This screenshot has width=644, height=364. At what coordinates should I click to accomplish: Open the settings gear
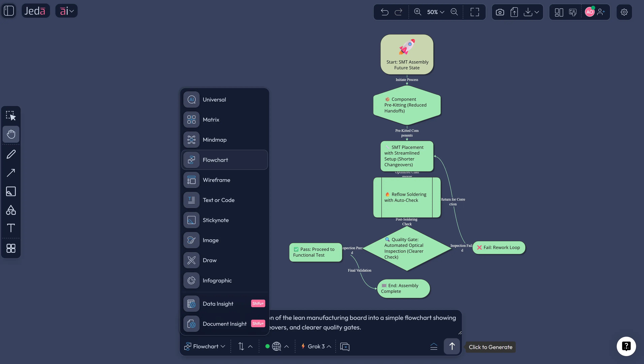point(624,12)
